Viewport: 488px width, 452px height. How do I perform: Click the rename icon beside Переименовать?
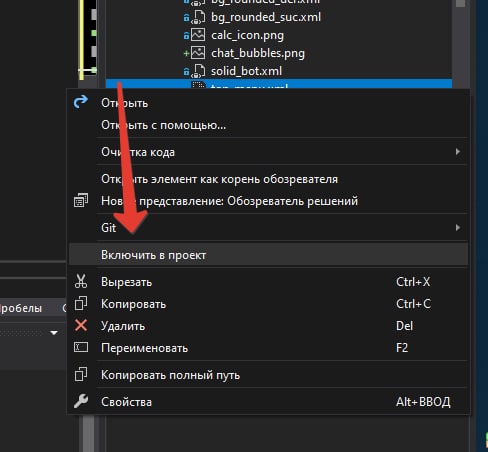click(x=81, y=347)
